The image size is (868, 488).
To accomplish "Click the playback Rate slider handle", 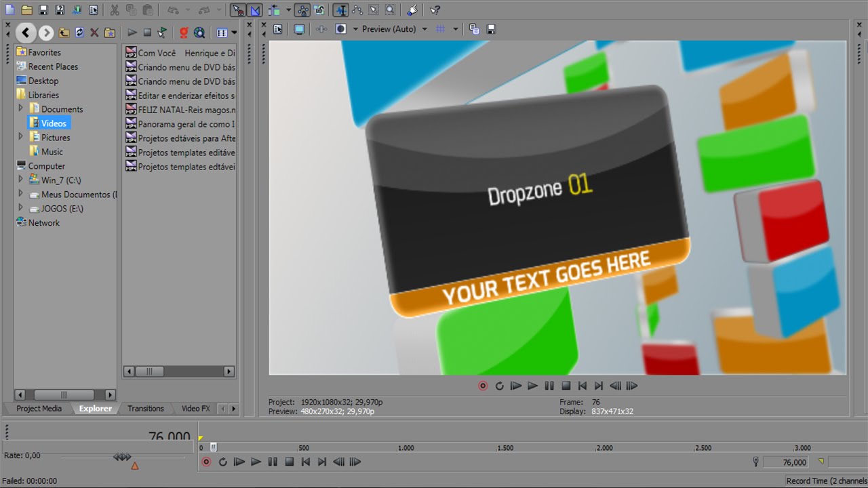I will coord(122,457).
